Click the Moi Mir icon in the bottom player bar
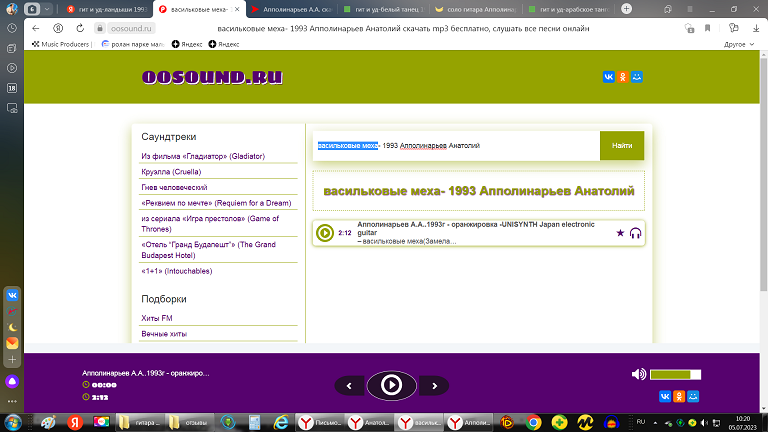The image size is (768, 432). tap(693, 396)
